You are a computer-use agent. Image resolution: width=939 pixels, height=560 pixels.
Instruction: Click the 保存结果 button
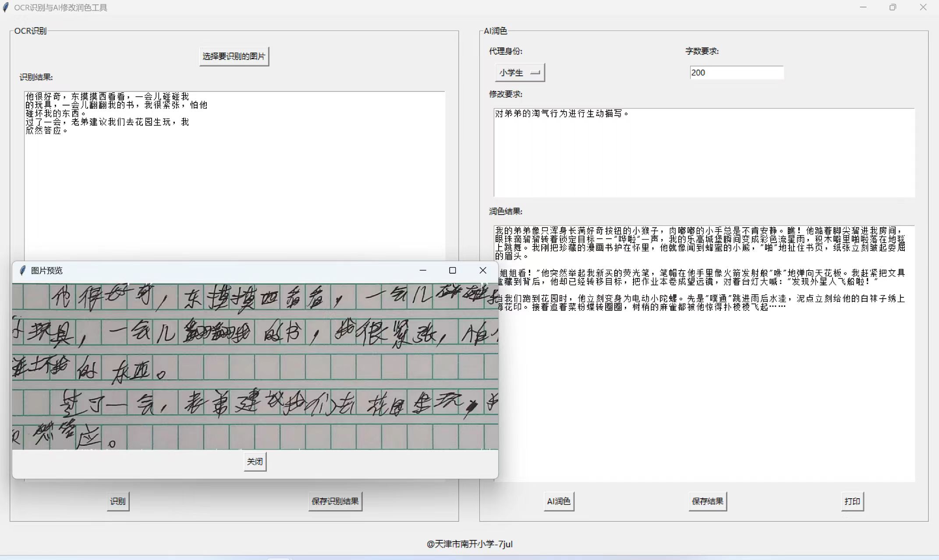pyautogui.click(x=707, y=501)
